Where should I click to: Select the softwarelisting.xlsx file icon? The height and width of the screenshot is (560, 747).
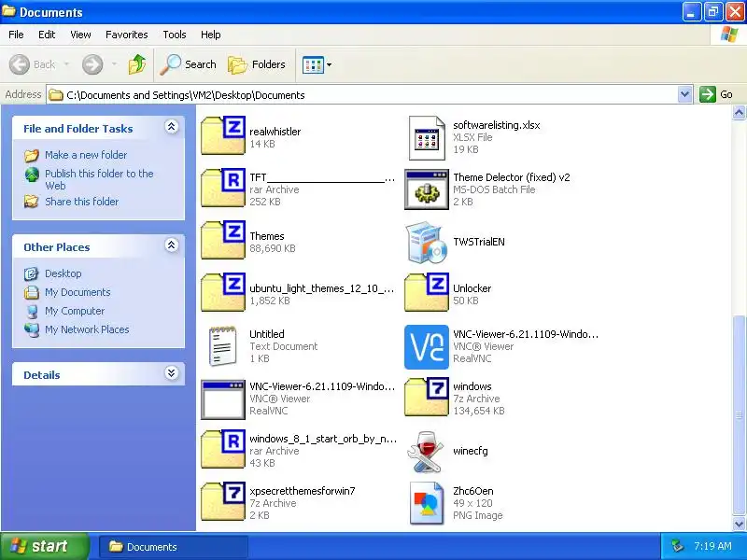427,138
